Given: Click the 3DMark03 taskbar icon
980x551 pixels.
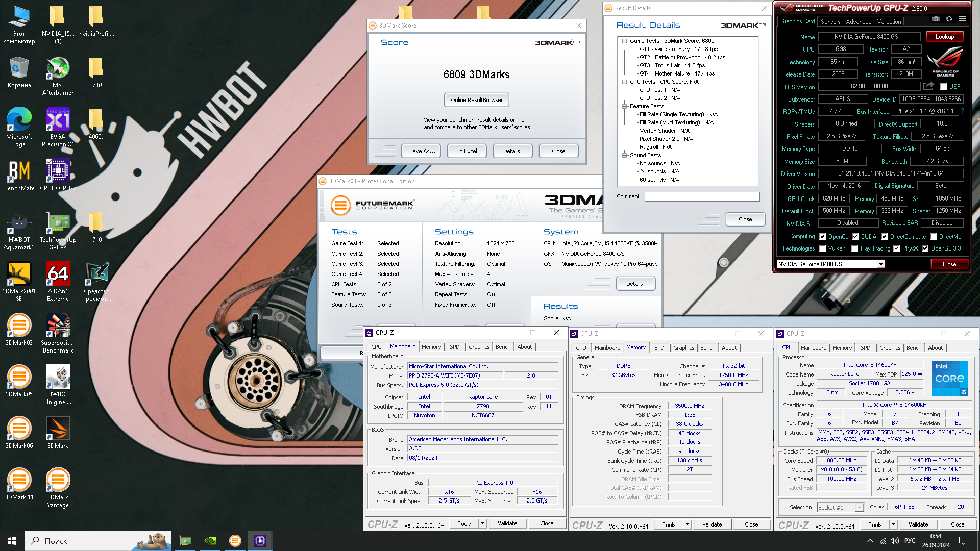Looking at the screenshot, I should (x=235, y=541).
